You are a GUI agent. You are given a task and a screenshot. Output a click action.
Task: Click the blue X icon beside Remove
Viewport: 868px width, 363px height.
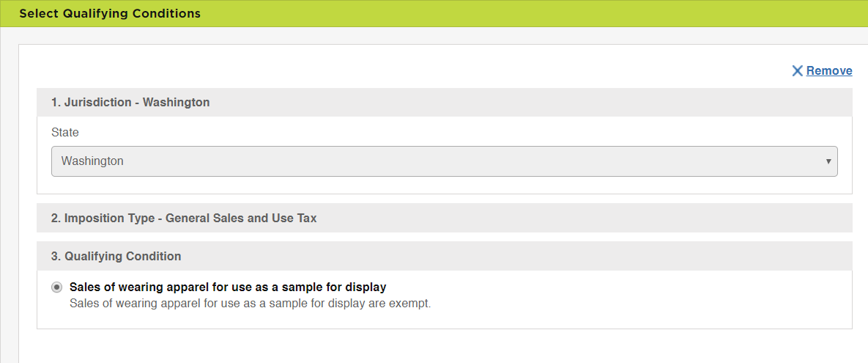797,71
